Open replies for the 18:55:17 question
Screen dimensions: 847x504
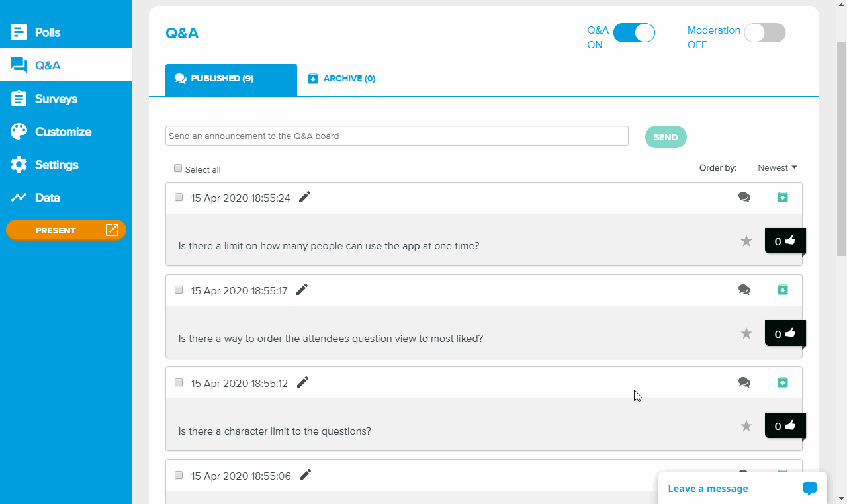[744, 290]
